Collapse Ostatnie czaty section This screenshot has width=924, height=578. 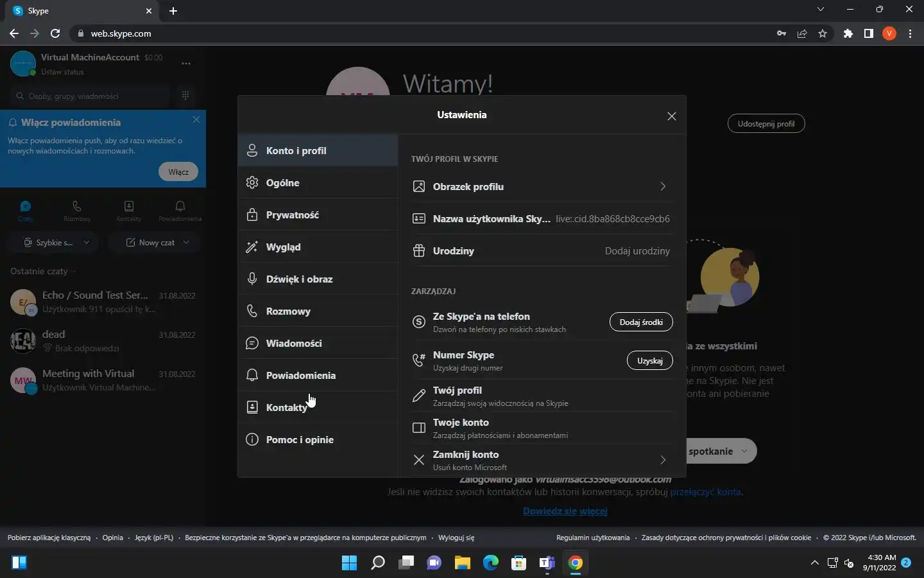[x=43, y=271]
